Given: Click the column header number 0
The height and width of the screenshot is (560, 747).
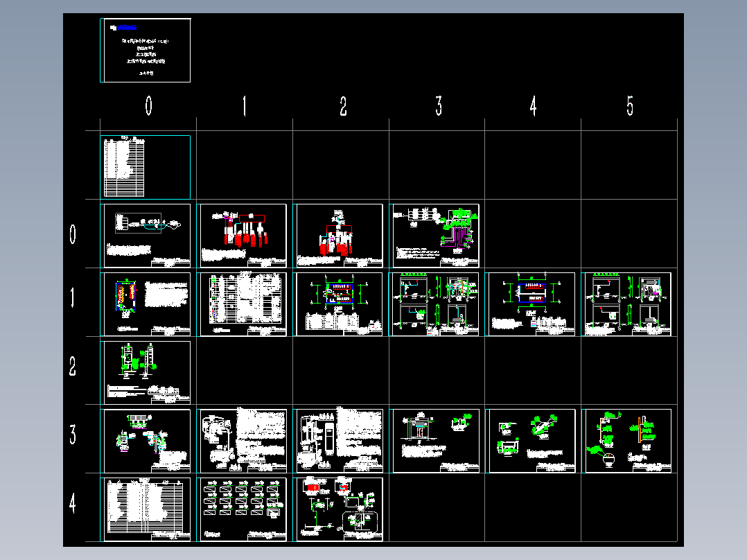Looking at the screenshot, I should click(x=148, y=106).
